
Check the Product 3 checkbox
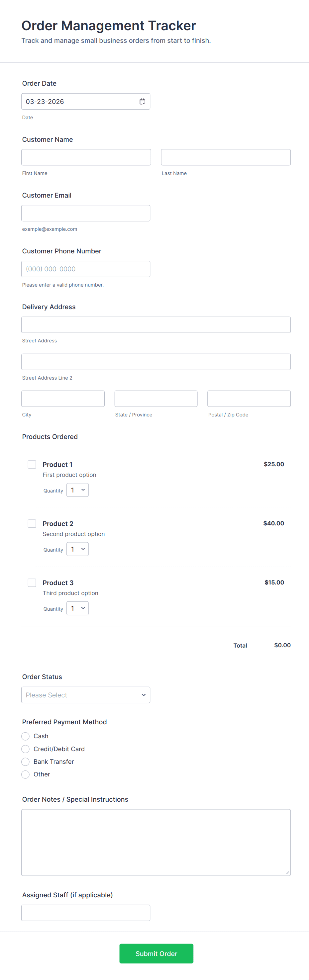click(32, 582)
